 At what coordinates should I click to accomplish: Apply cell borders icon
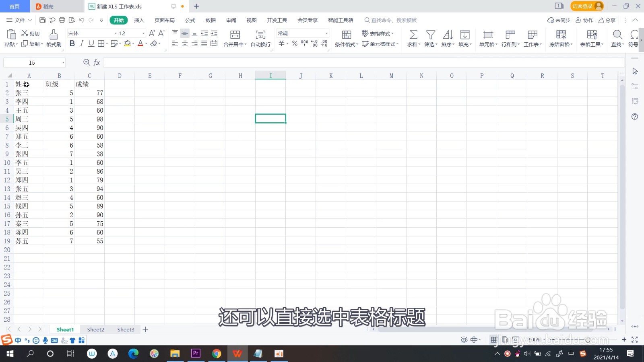tap(101, 43)
